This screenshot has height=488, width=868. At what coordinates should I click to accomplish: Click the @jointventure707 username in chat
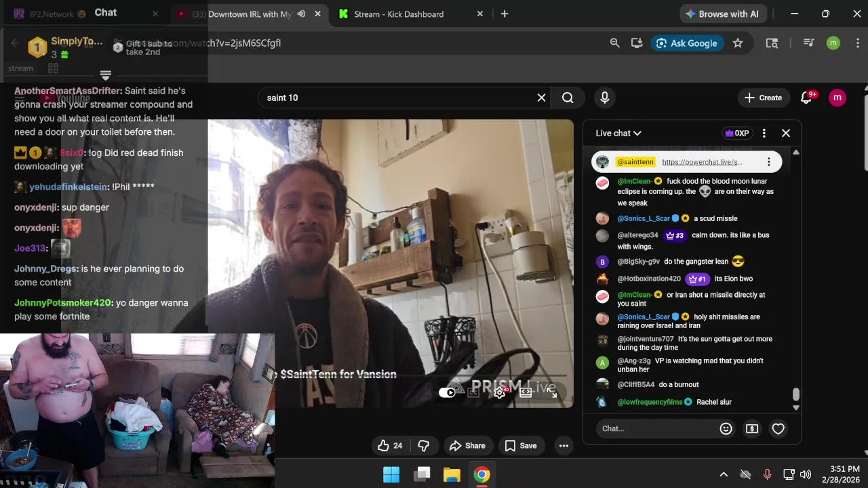click(x=646, y=339)
